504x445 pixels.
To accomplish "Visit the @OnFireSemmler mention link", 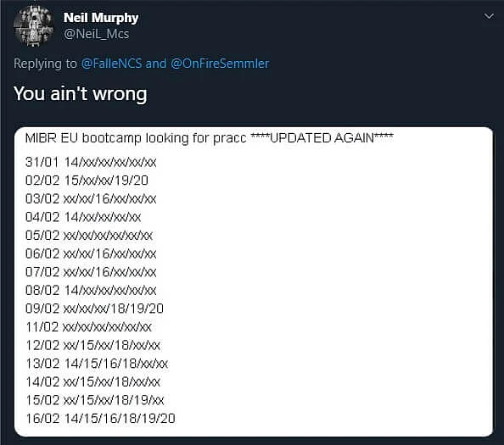I will click(220, 64).
